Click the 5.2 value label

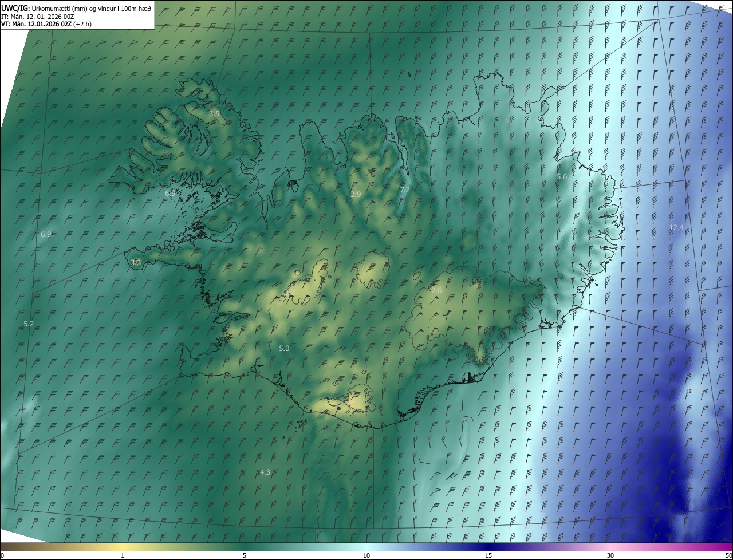pos(29,324)
